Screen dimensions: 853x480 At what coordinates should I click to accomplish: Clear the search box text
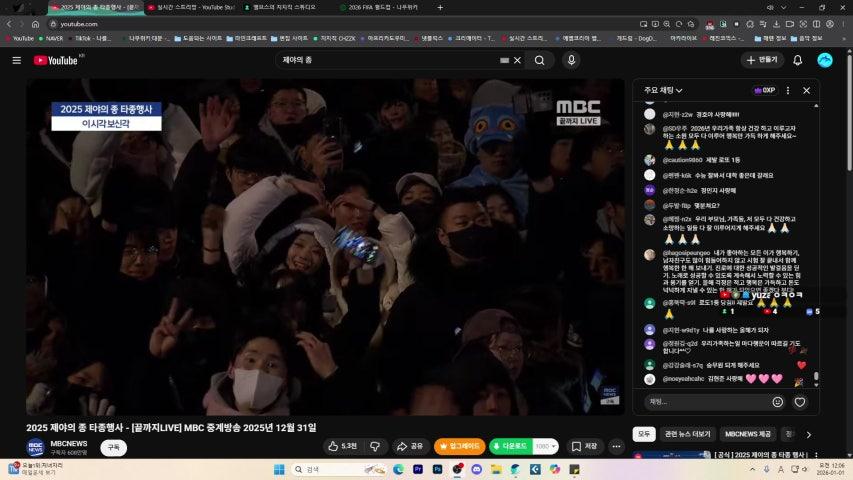click(517, 60)
